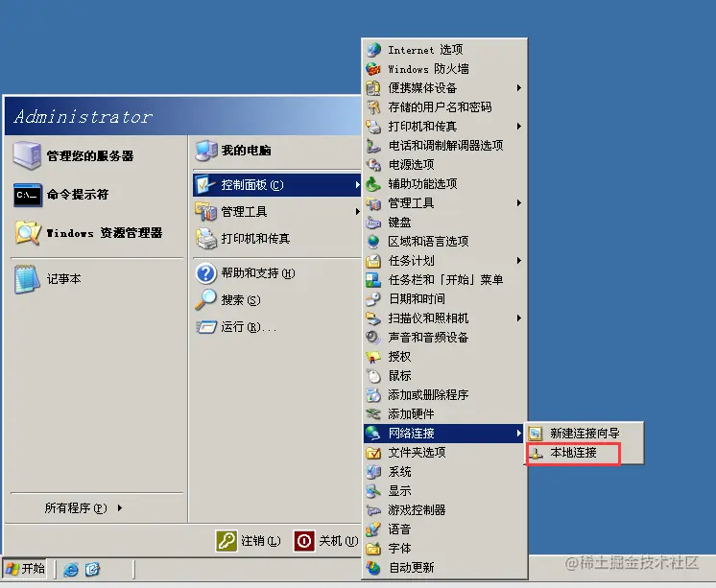Click the 文件夹选项 folder icon
The image size is (716, 588).
pyautogui.click(x=373, y=453)
